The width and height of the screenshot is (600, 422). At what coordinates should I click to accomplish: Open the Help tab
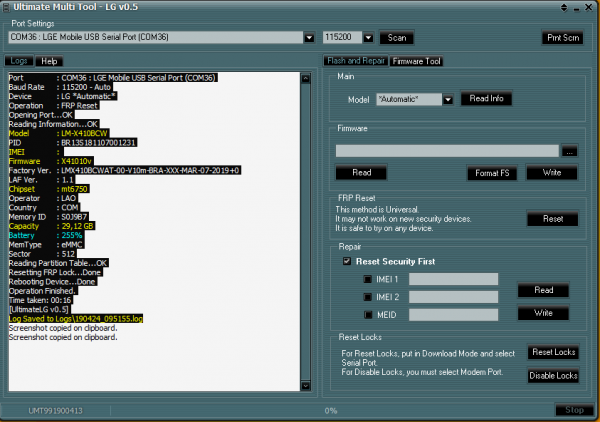click(x=49, y=61)
